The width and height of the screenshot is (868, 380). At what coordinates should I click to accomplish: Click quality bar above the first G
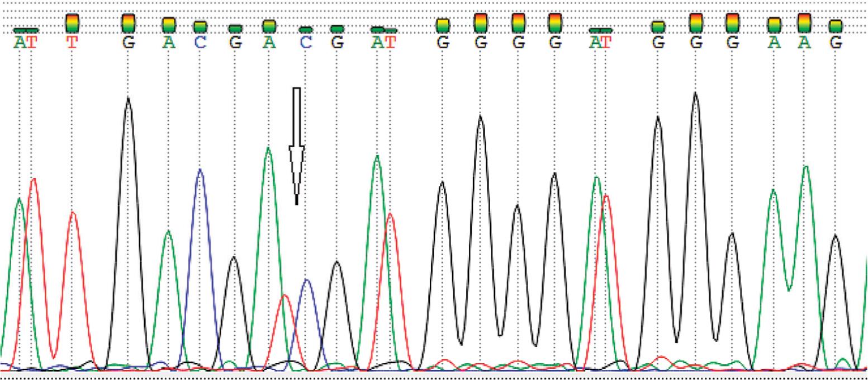[128, 23]
